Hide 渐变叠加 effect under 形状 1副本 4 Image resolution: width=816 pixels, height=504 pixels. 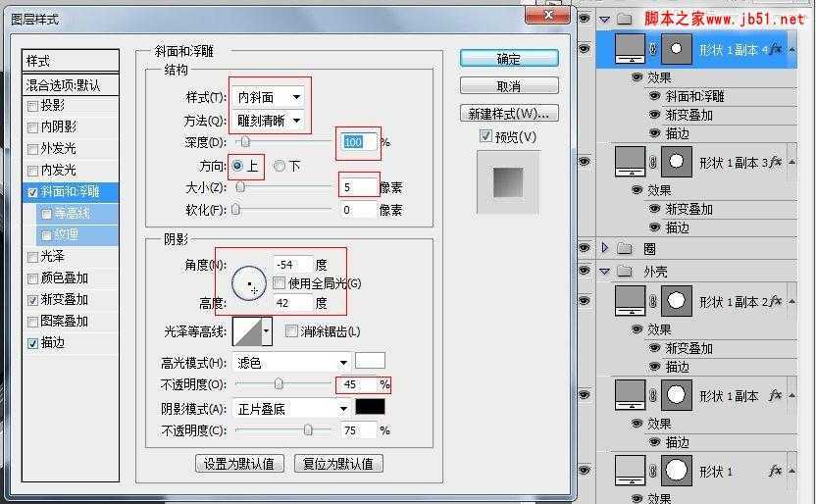click(x=654, y=115)
